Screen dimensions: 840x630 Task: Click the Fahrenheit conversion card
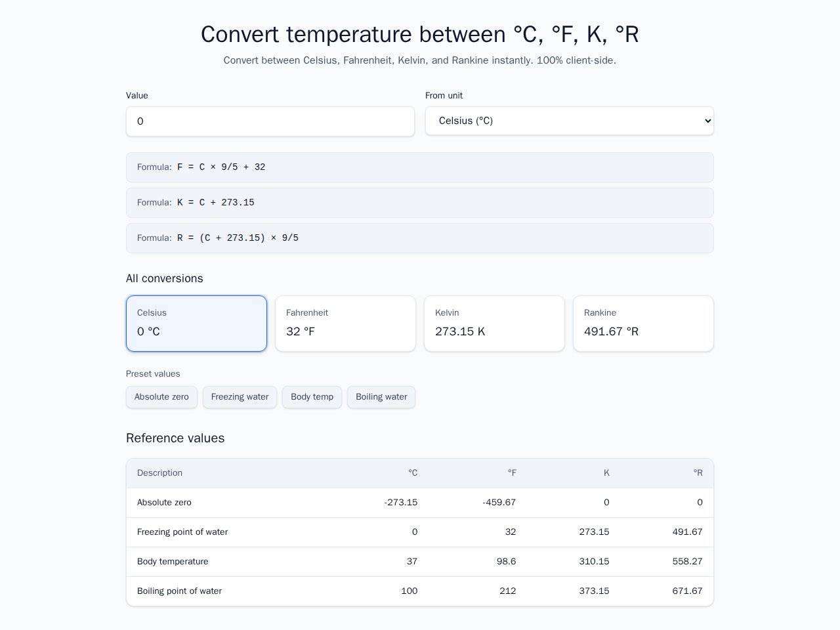tap(345, 324)
